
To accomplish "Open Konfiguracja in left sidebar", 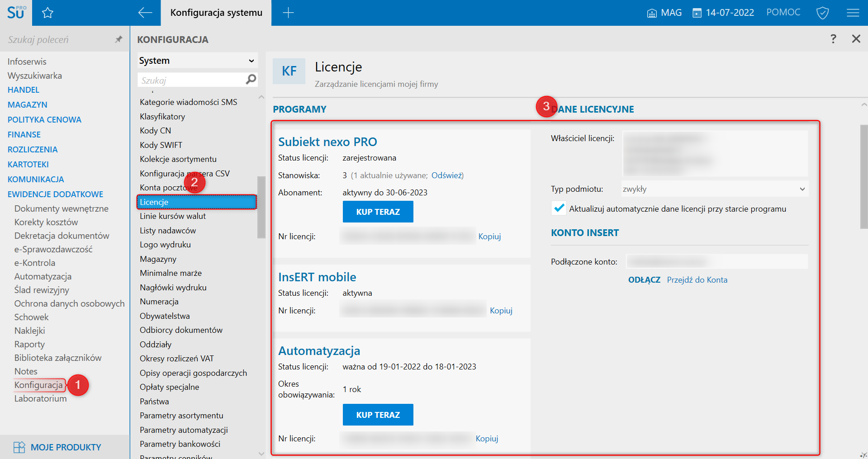I will [38, 385].
